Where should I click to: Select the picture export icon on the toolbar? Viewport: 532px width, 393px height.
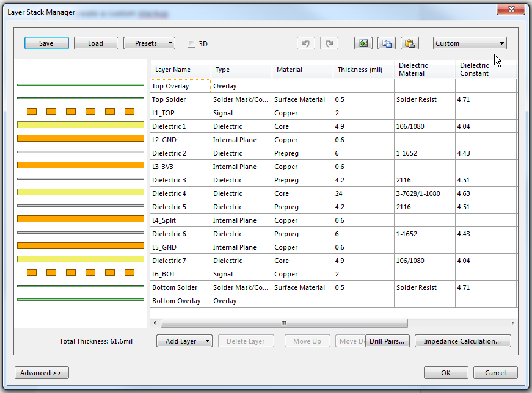(x=363, y=43)
